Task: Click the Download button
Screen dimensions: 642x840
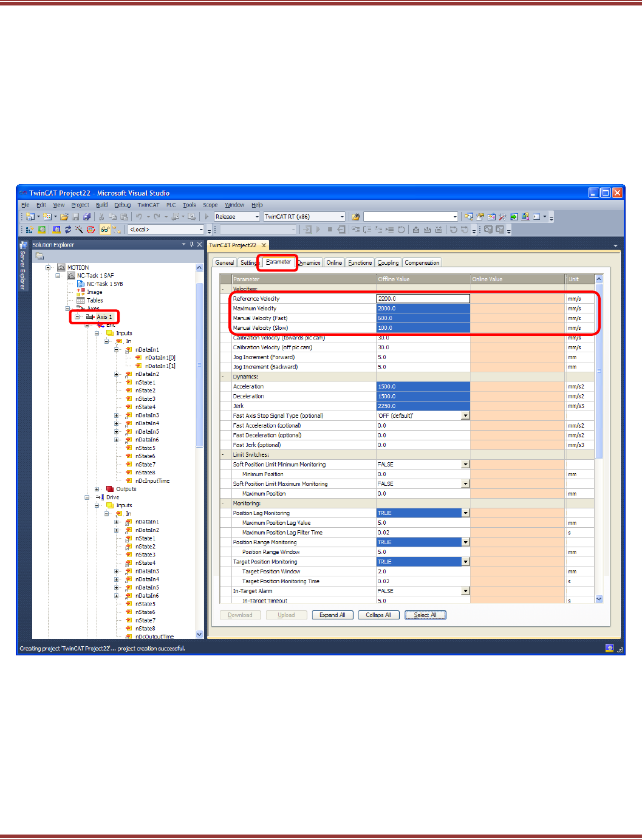Action: (240, 615)
